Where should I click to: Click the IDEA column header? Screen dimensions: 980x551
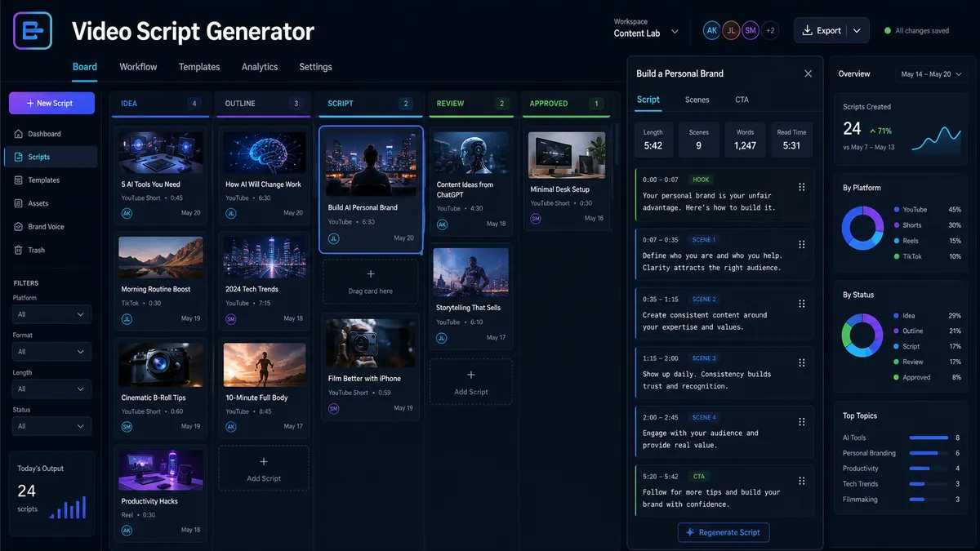click(x=160, y=104)
